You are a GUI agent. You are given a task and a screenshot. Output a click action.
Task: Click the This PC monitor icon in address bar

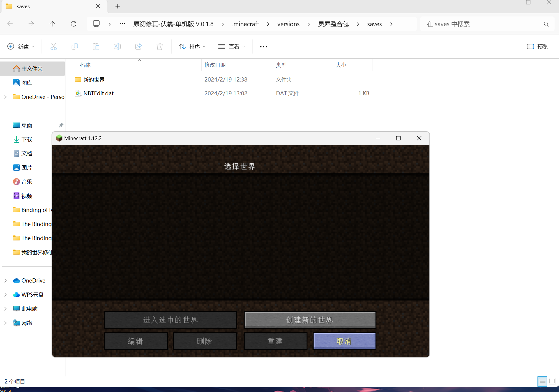coord(96,24)
